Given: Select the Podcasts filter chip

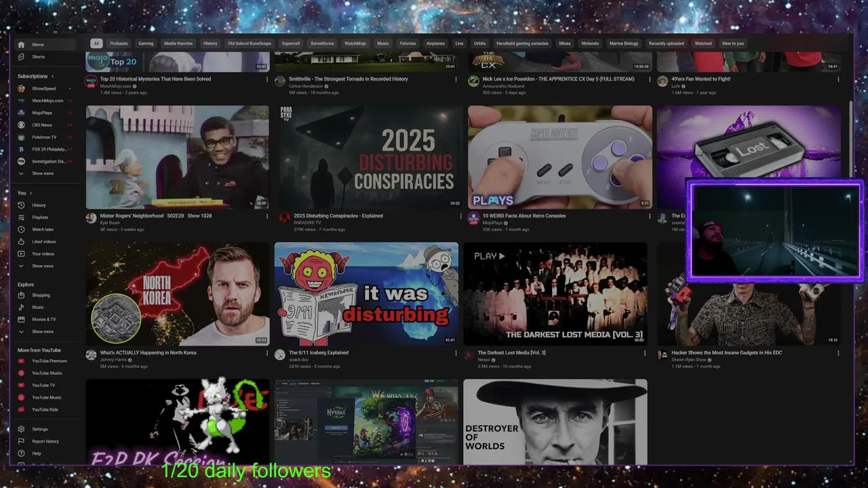Looking at the screenshot, I should pyautogui.click(x=119, y=43).
